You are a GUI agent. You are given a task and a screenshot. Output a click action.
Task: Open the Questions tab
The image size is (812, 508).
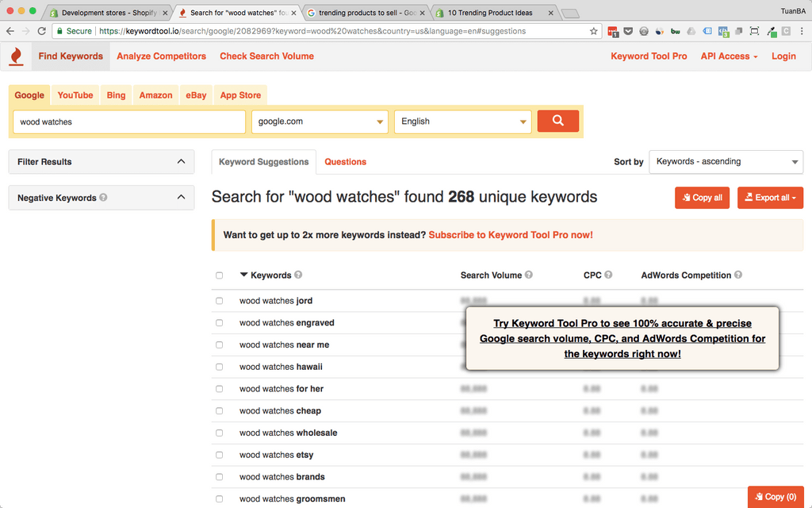346,162
